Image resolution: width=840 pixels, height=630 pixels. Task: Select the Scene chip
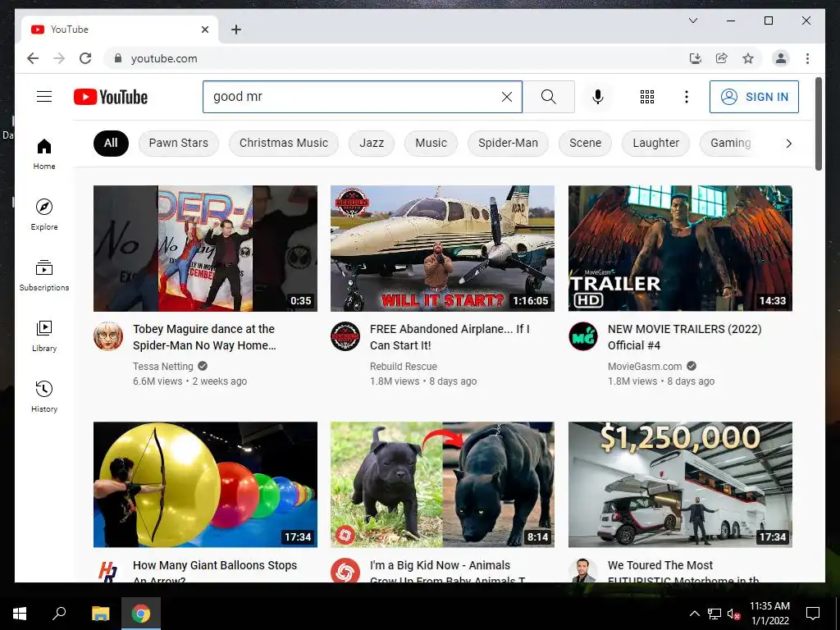pyautogui.click(x=585, y=143)
